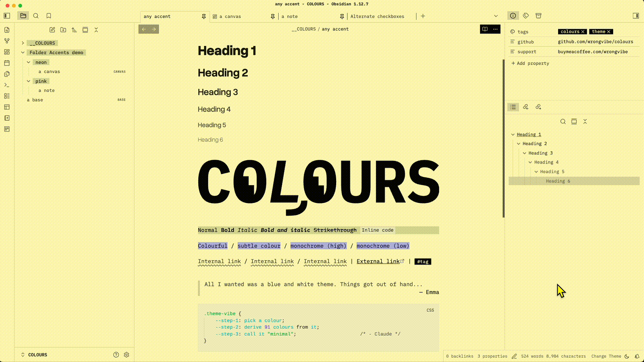This screenshot has height=362, width=644.
Task: Click the github property value field
Action: (x=598, y=42)
